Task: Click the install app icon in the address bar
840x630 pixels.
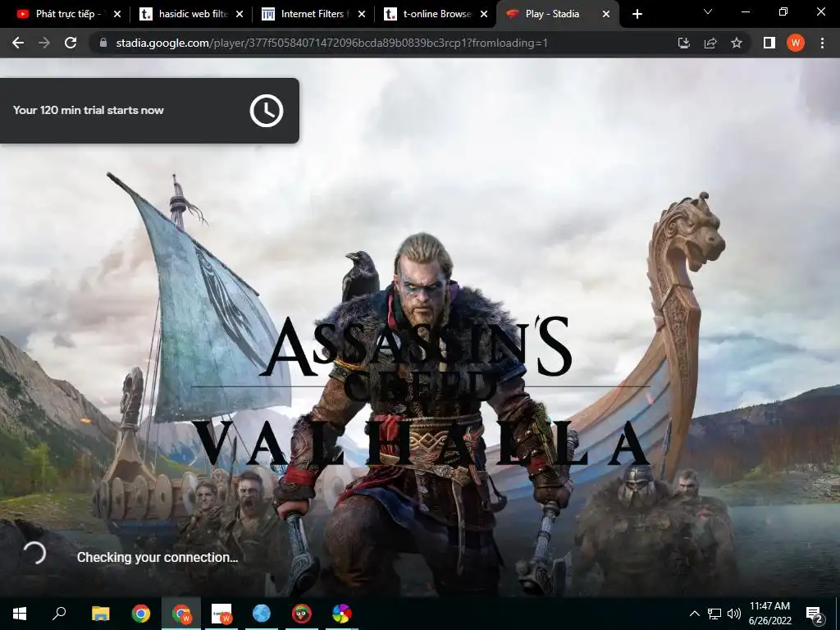Action: coord(684,43)
